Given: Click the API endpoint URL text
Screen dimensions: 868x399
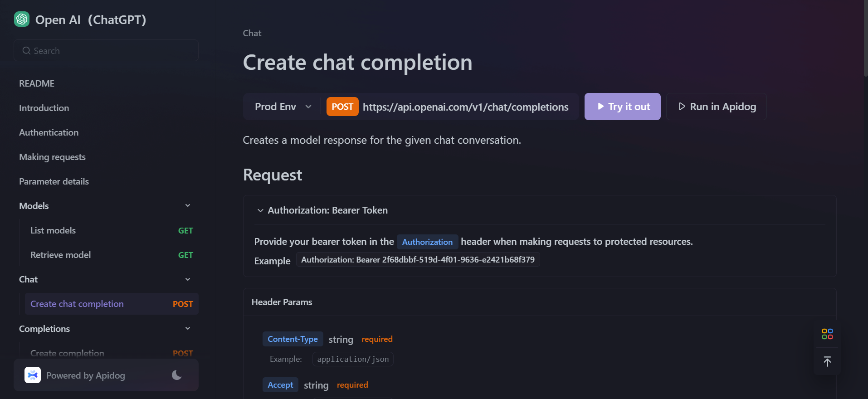Looking at the screenshot, I should pyautogui.click(x=465, y=107).
